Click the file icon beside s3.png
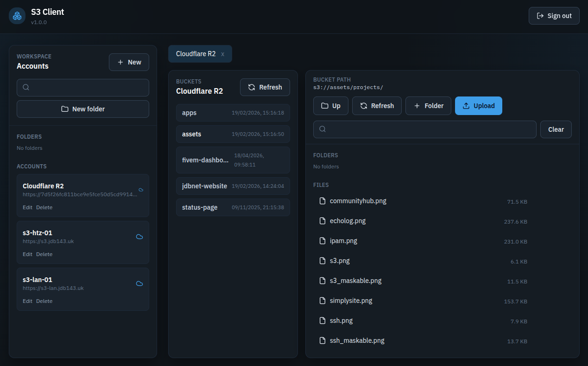 [322, 261]
